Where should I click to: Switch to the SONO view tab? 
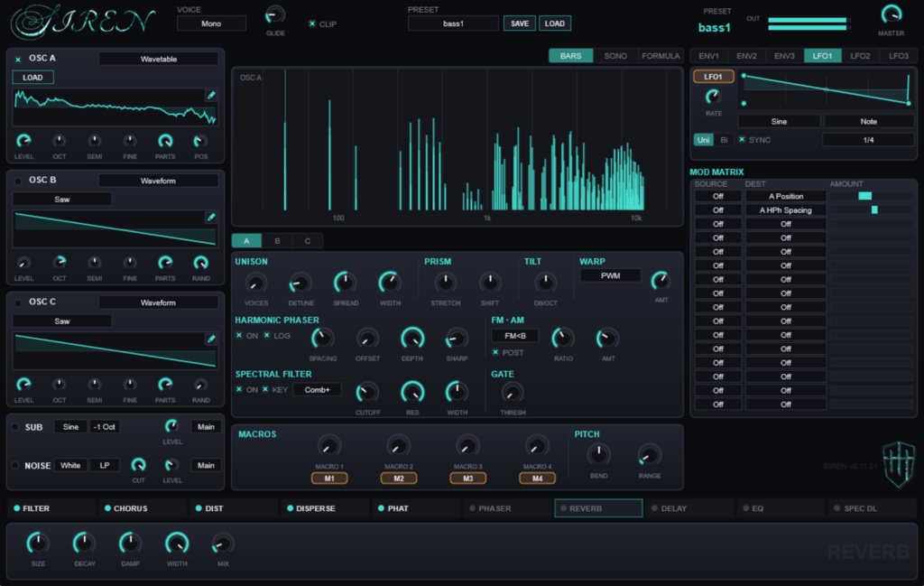point(615,56)
